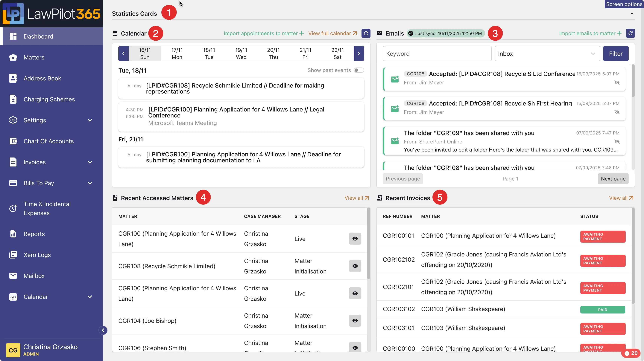
Task: Click into the Keyword search field
Action: (x=437, y=53)
